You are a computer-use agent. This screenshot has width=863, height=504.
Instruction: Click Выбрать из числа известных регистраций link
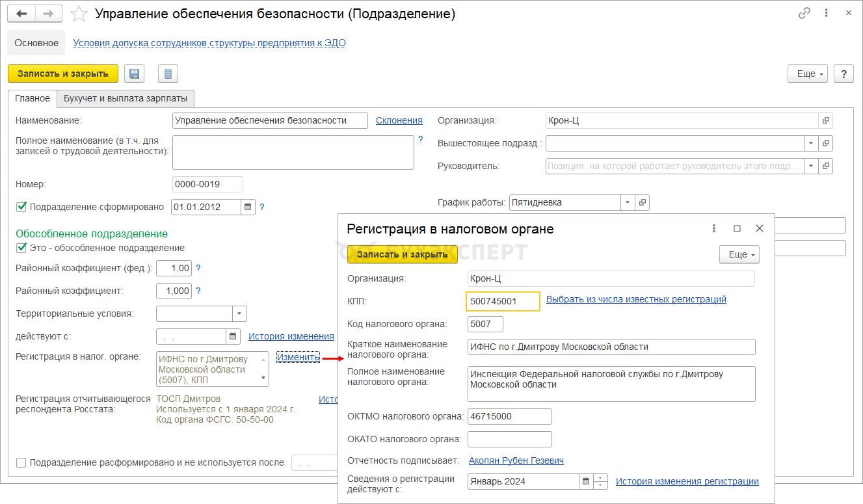coord(635,299)
